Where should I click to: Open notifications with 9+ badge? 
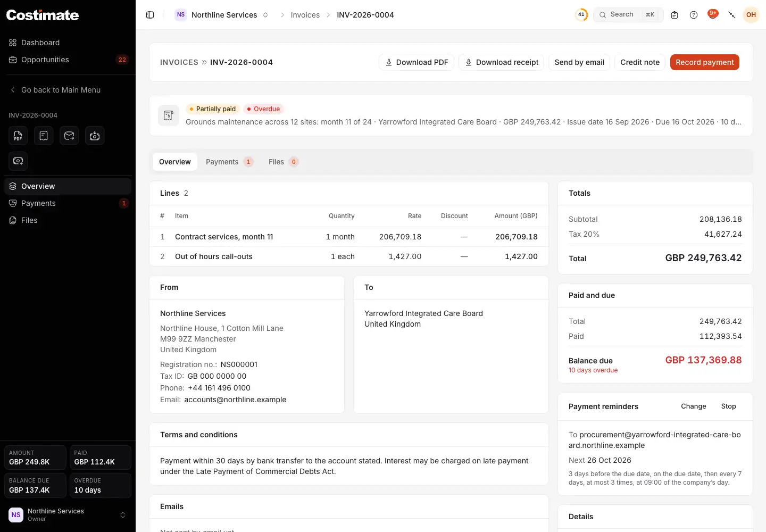coord(713,14)
